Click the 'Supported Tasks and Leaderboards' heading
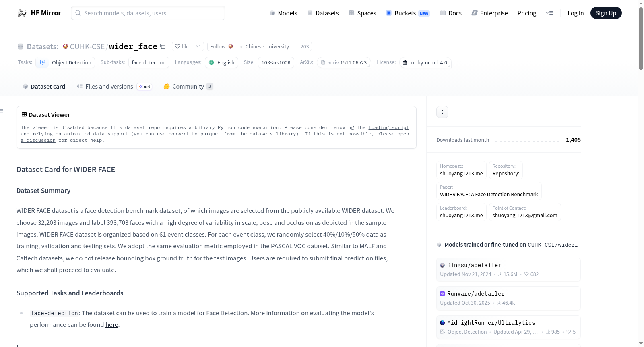 click(70, 293)
